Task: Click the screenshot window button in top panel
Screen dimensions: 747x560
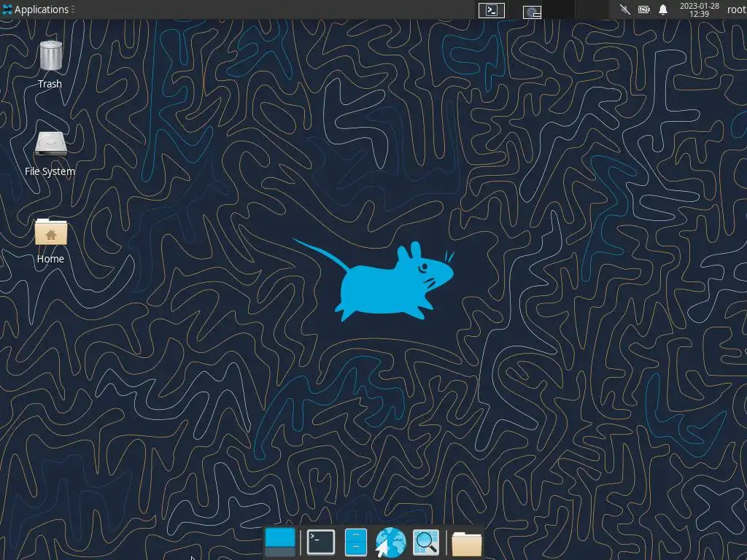Action: [532, 12]
